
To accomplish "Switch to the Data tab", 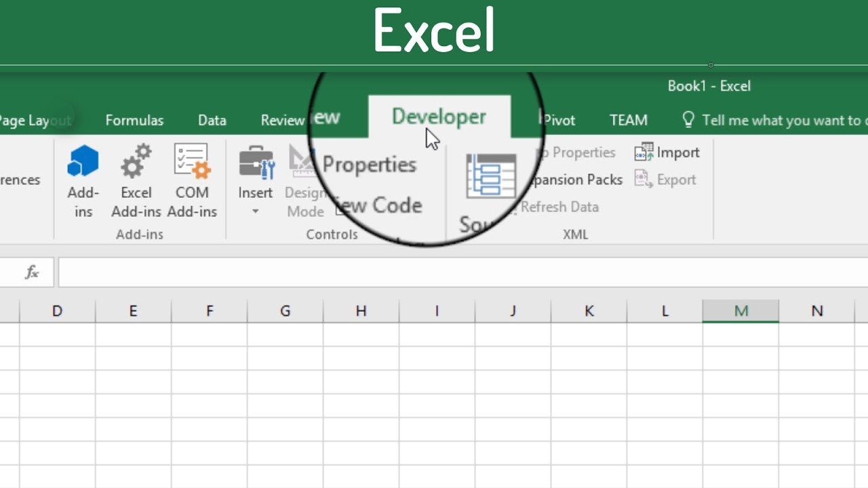I will (x=212, y=120).
